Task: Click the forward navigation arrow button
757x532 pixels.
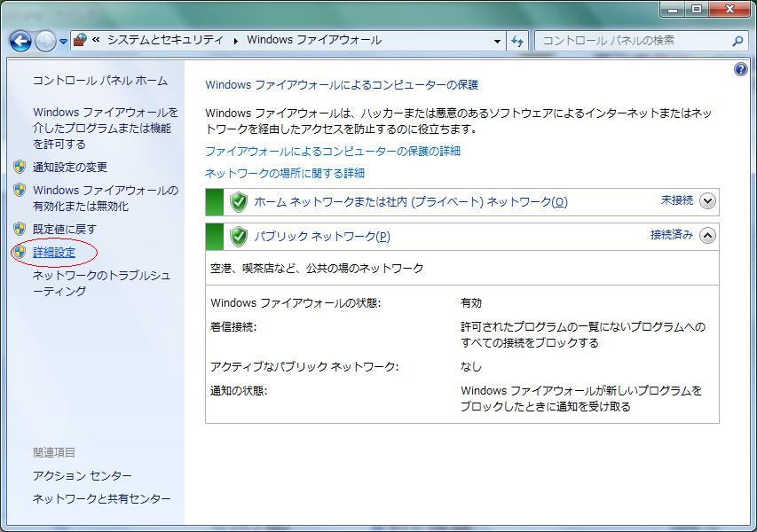Action: 45,41
